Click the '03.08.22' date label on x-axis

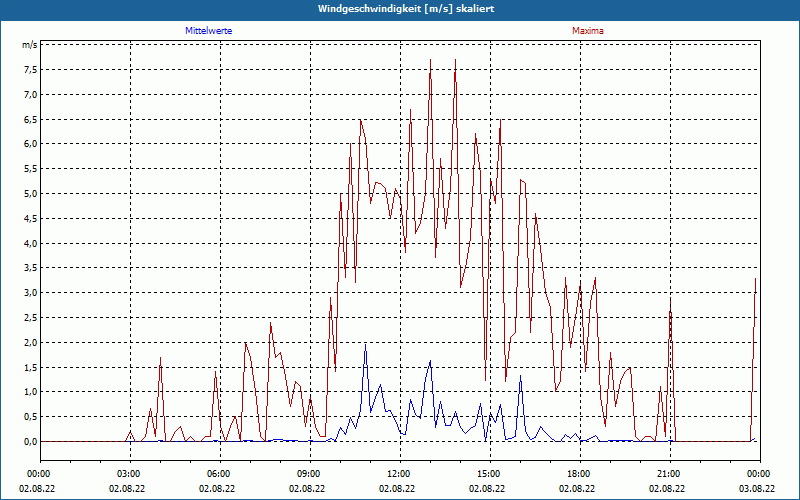pos(757,488)
